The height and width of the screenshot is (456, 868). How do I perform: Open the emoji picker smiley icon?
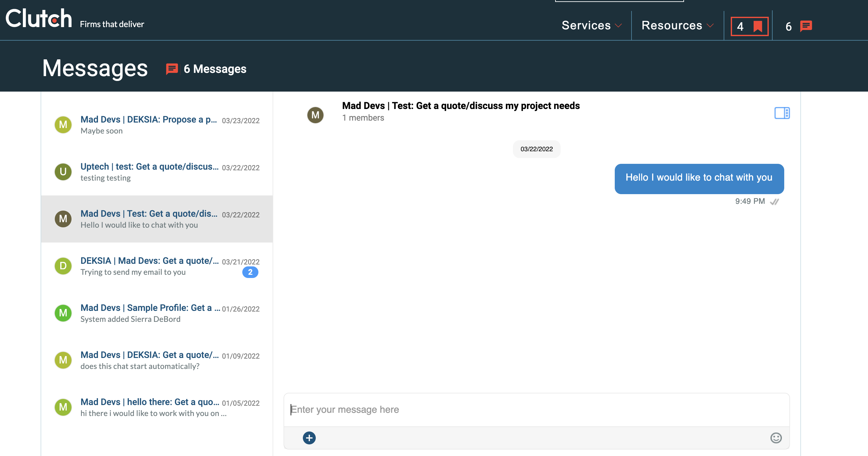[x=776, y=438]
